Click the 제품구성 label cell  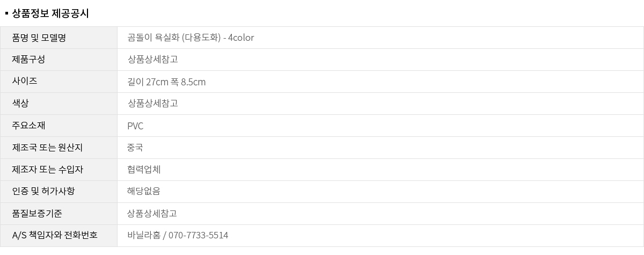28,60
